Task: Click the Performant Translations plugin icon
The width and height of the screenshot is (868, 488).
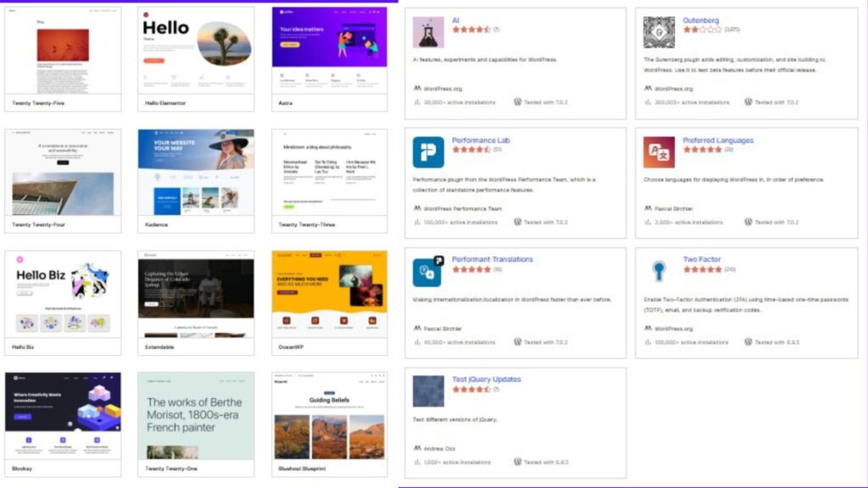Action: click(428, 272)
